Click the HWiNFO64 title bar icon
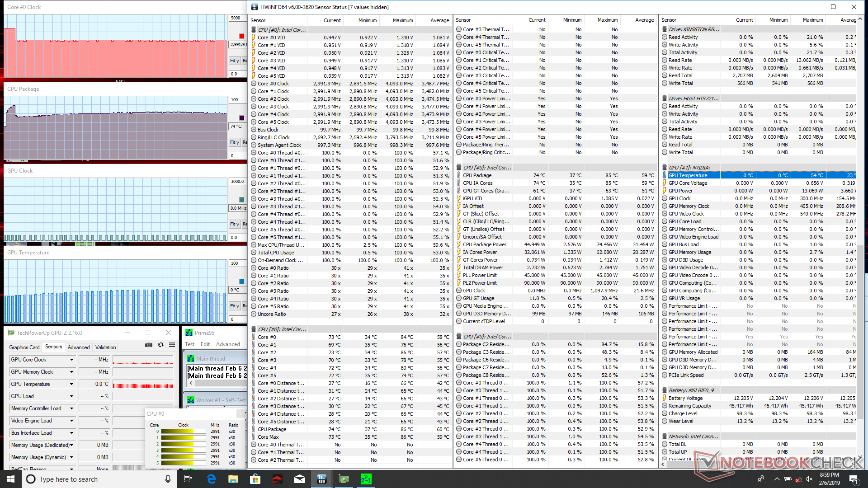Image resolution: width=868 pixels, height=488 pixels. pyautogui.click(x=255, y=7)
